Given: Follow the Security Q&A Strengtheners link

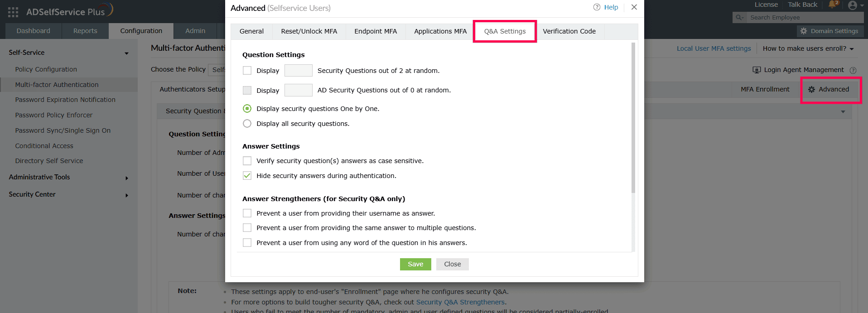Looking at the screenshot, I should pyautogui.click(x=460, y=302).
